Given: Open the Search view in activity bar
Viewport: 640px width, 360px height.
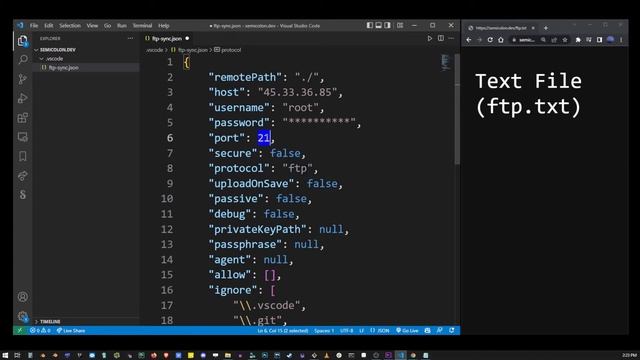Looking at the screenshot, I should coord(23,60).
